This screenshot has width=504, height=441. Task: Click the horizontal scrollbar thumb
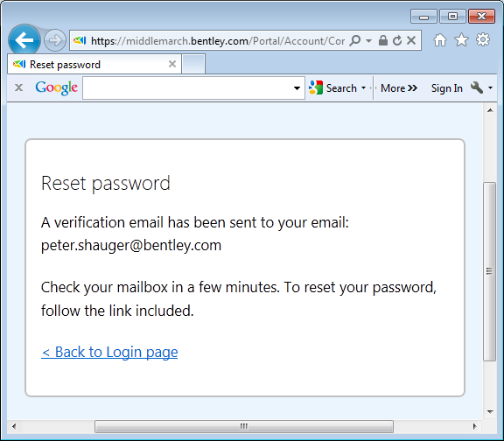[244, 426]
